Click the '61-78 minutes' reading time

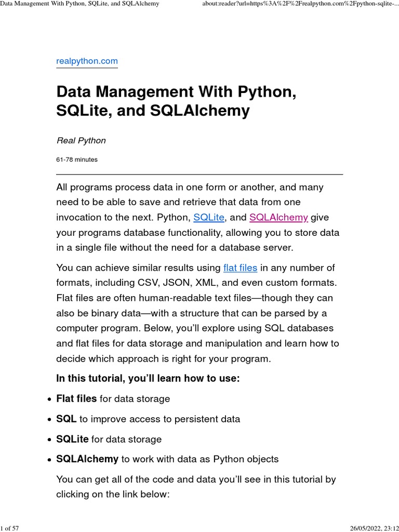pos(76,159)
